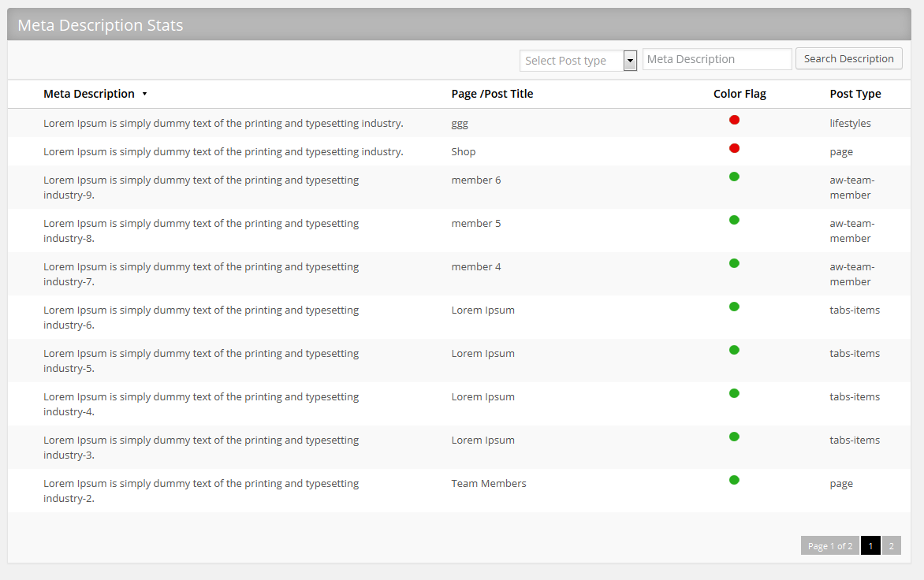The height and width of the screenshot is (580, 924).
Task: Click green flag in member 4 row
Action: click(734, 263)
